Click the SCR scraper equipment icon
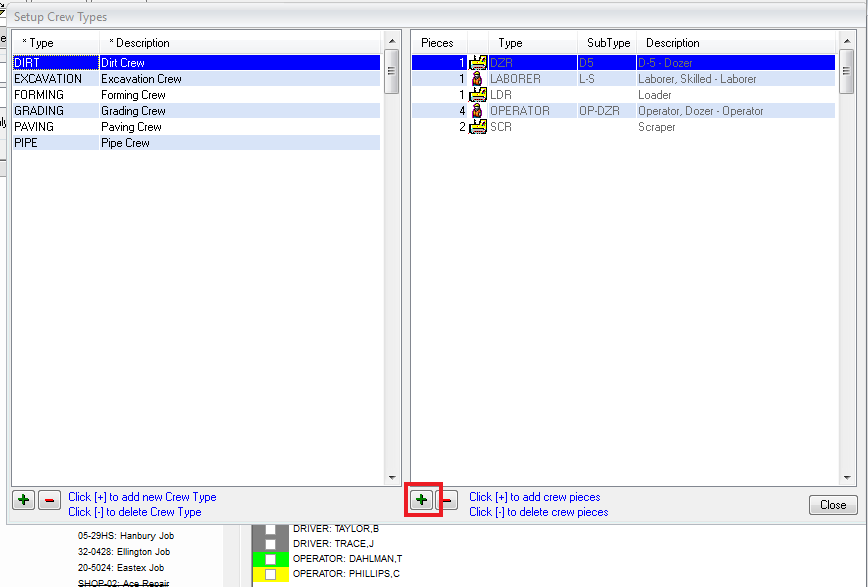 pos(477,126)
